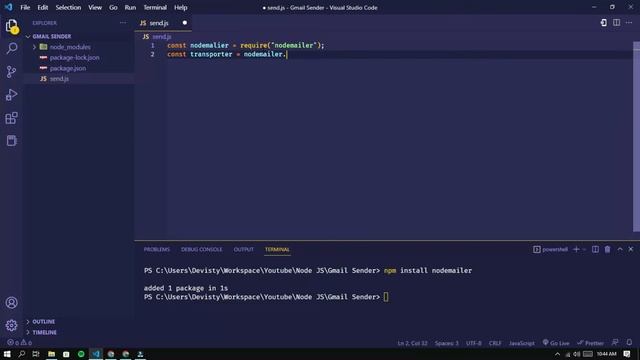Click the open changes icon in editor toolbar
The image size is (640, 360).
[x=603, y=23]
